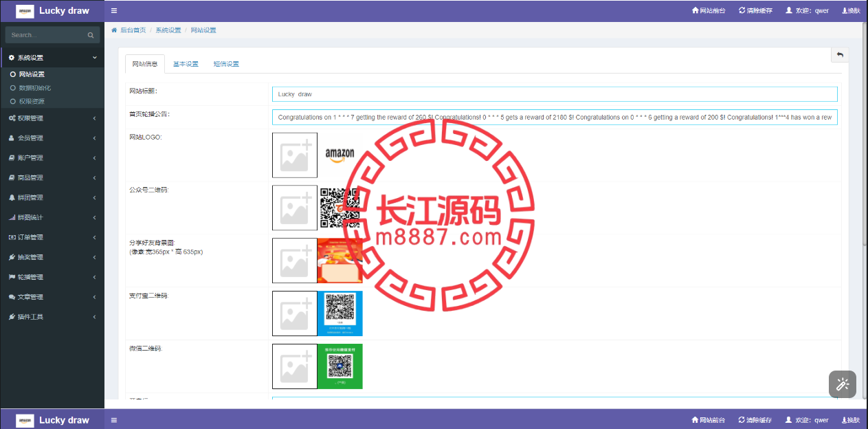
Task: Click the magic wand floating button
Action: pos(842,384)
